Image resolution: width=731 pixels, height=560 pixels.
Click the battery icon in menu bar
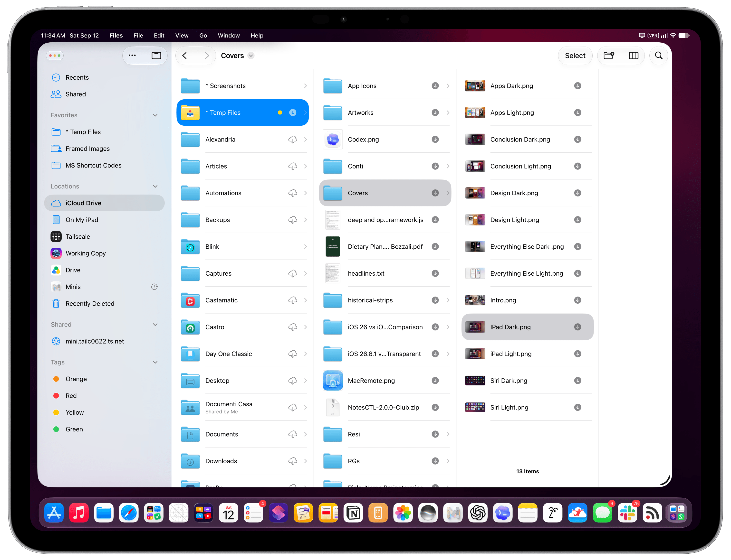coord(684,35)
